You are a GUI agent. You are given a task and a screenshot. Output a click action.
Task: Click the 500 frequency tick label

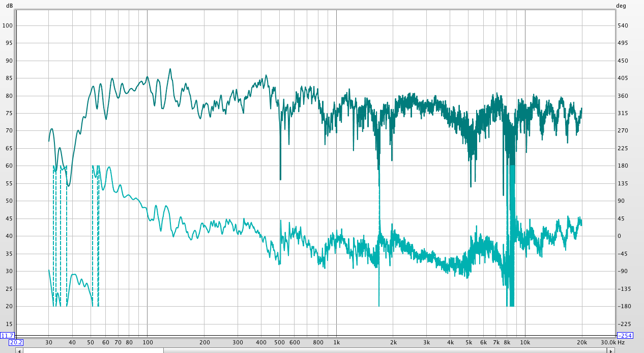click(x=280, y=342)
